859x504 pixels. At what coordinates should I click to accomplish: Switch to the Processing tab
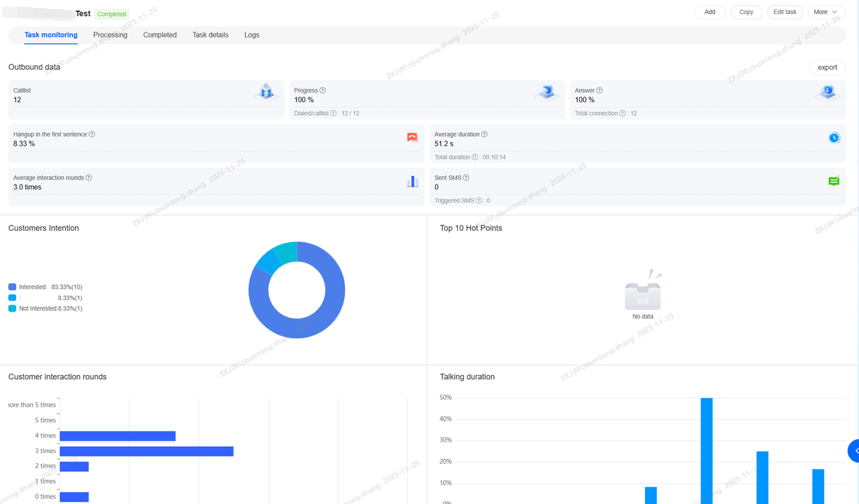[110, 35]
